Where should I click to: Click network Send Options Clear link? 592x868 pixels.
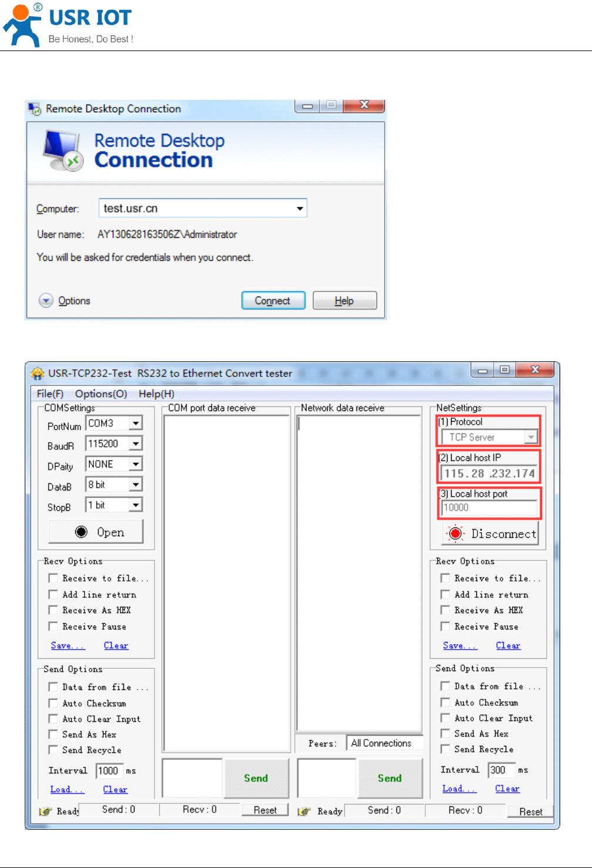507,789
